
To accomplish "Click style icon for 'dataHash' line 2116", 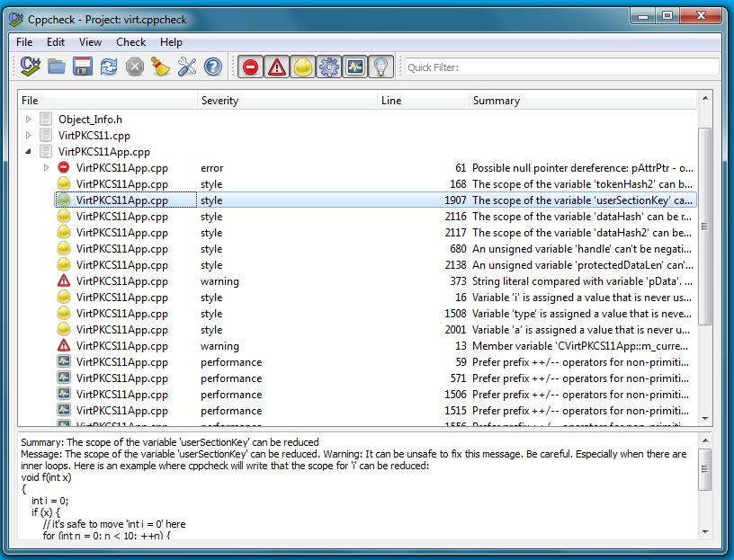I will click(64, 216).
